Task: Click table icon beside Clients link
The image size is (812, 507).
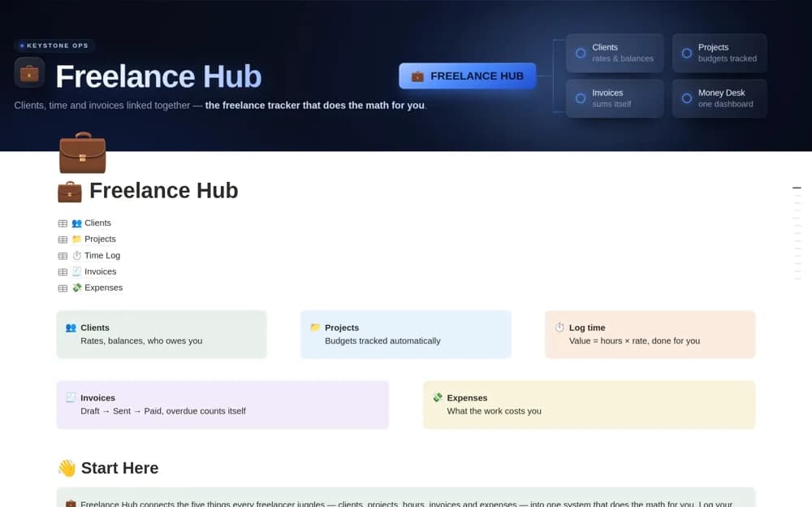Action: (x=63, y=223)
